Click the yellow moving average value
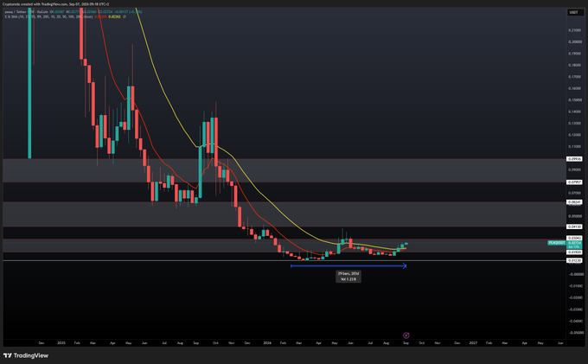The height and width of the screenshot is (364, 588). [114, 17]
